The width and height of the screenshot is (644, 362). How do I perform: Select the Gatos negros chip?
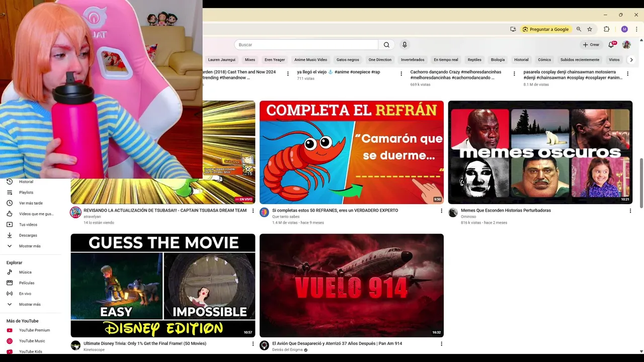coord(348,60)
